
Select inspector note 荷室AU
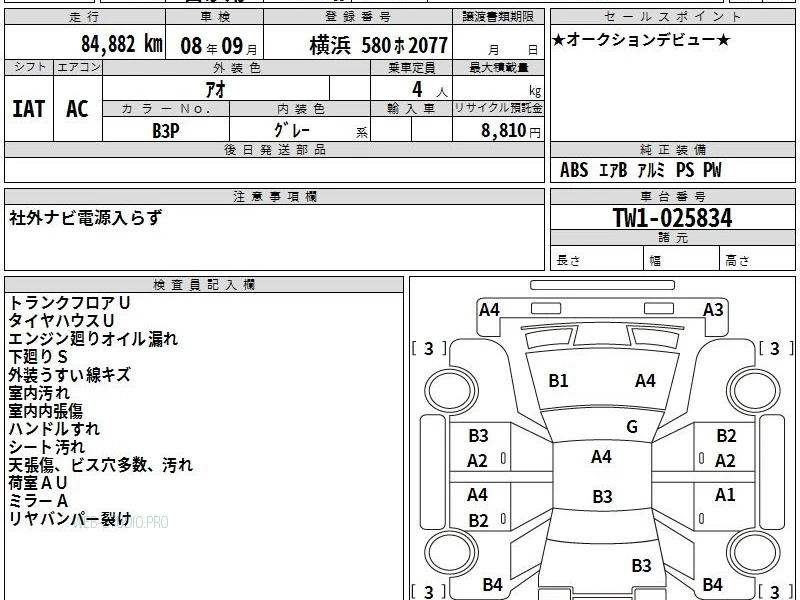click(x=38, y=483)
